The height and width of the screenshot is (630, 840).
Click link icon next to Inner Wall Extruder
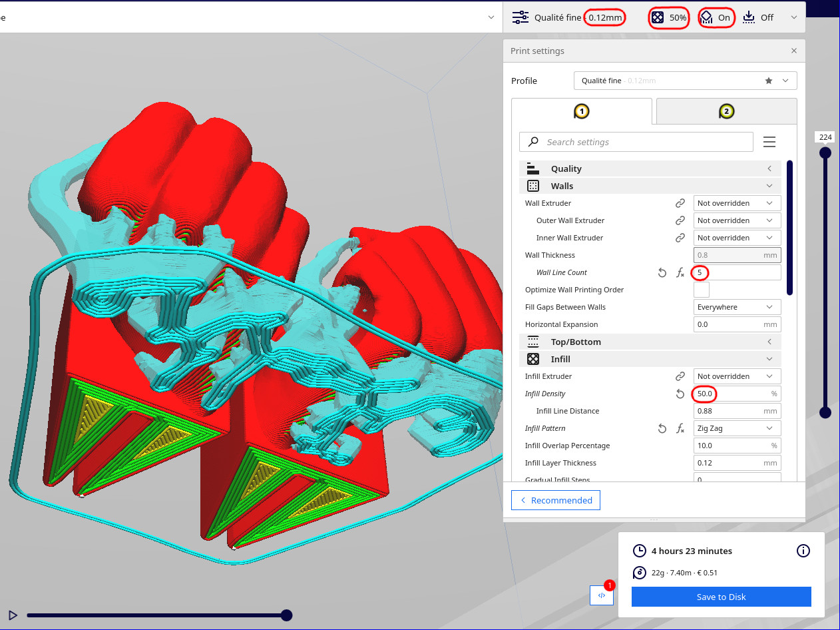(x=680, y=238)
